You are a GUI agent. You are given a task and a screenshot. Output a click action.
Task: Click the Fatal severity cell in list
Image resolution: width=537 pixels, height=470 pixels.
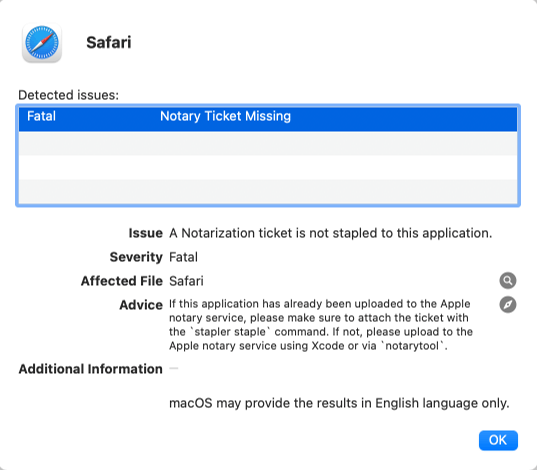click(x=41, y=116)
